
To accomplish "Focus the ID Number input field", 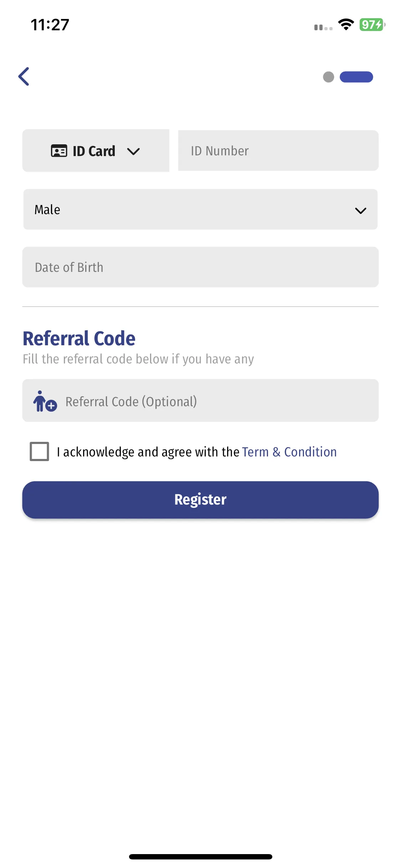I will click(278, 151).
